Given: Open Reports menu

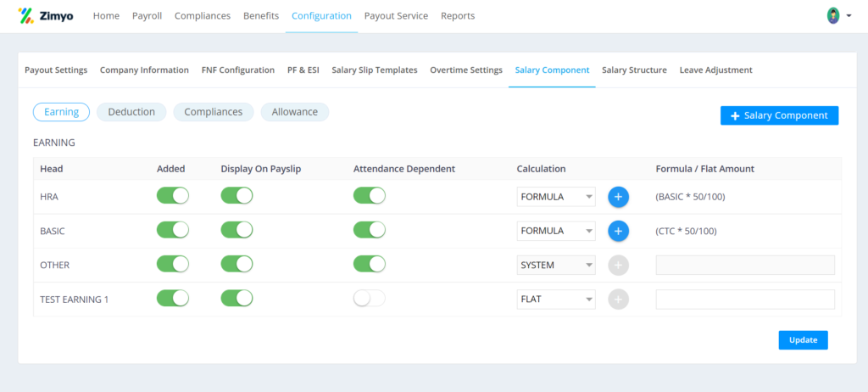Looking at the screenshot, I should click(x=458, y=16).
